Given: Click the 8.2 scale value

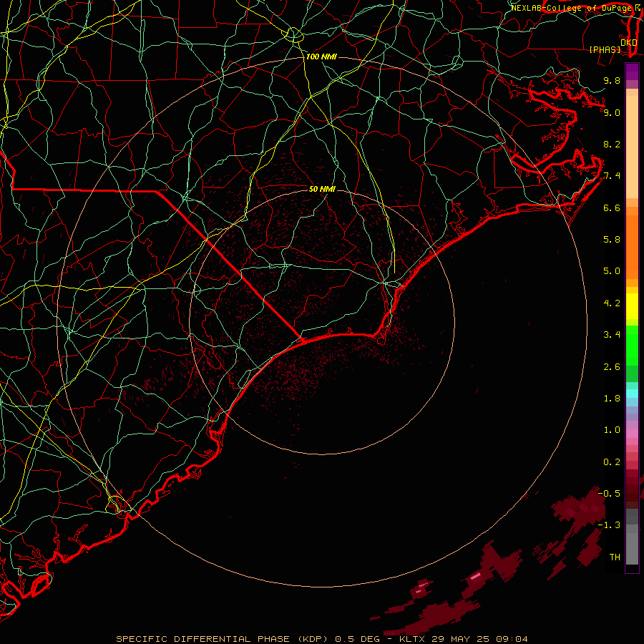Looking at the screenshot, I should (x=612, y=144).
